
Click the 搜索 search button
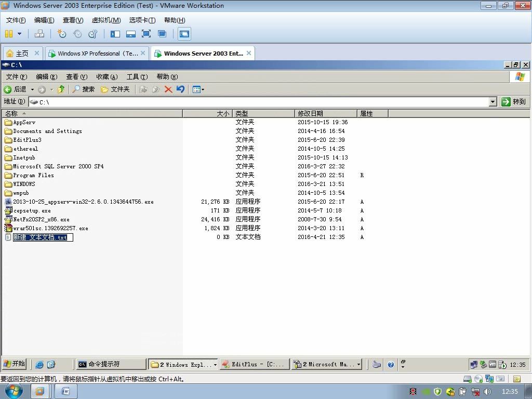click(x=84, y=89)
